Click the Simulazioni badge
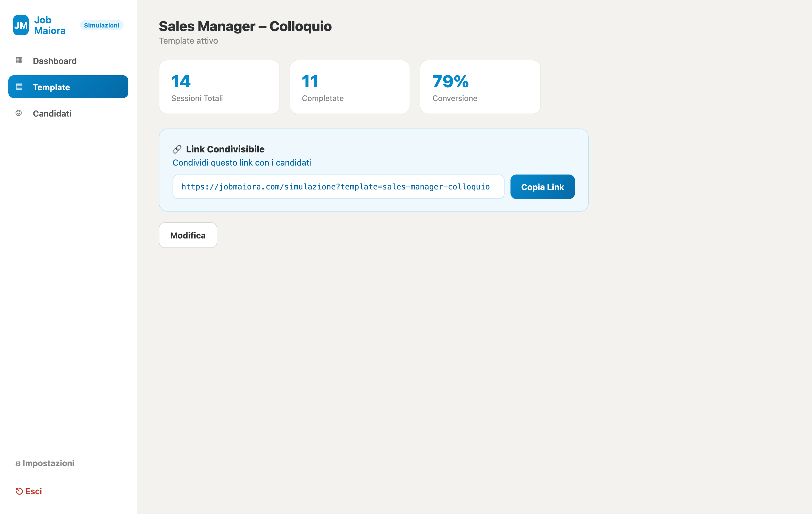 pos(101,25)
